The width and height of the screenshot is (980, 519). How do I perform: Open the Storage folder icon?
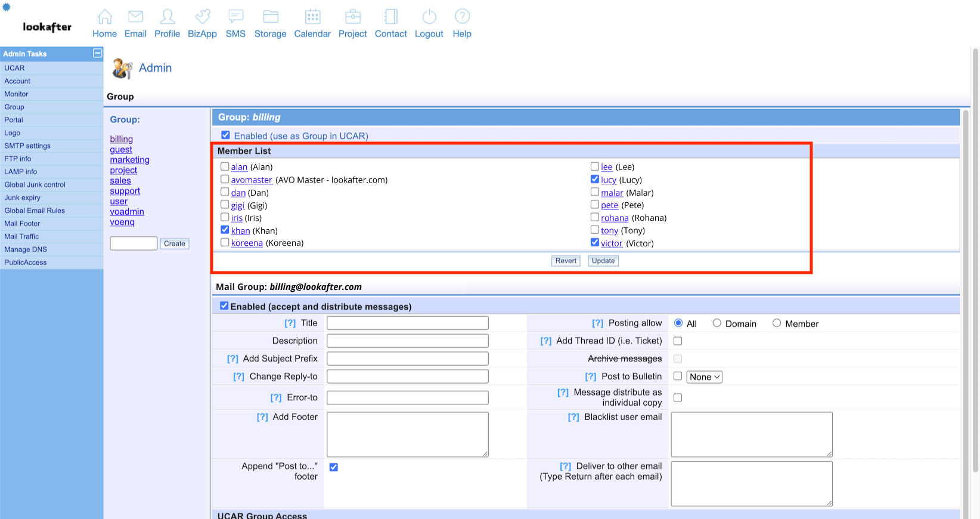point(271,17)
